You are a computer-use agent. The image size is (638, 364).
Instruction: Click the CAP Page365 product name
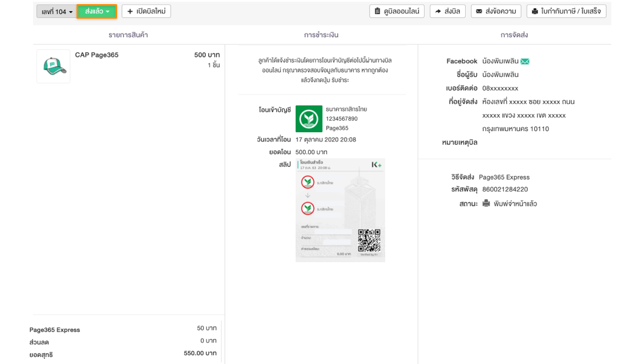point(97,55)
